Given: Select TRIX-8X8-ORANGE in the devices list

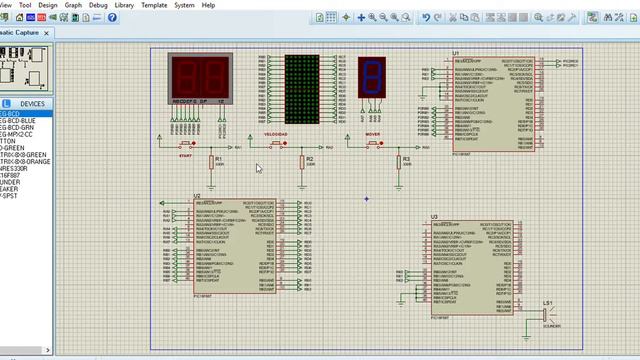Looking at the screenshot, I should coord(25,162).
